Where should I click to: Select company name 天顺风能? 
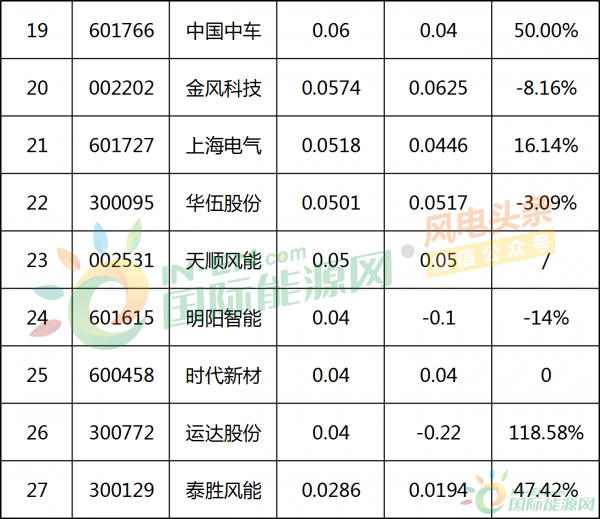(x=223, y=261)
